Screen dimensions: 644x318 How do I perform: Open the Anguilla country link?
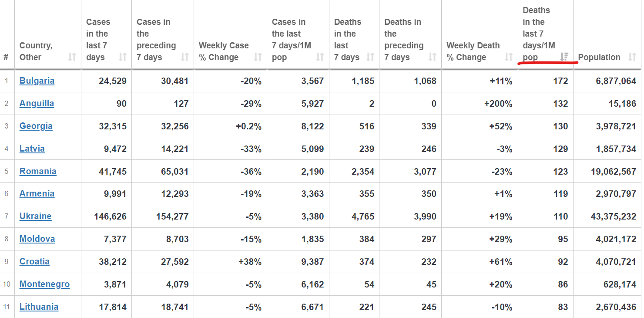coord(37,103)
